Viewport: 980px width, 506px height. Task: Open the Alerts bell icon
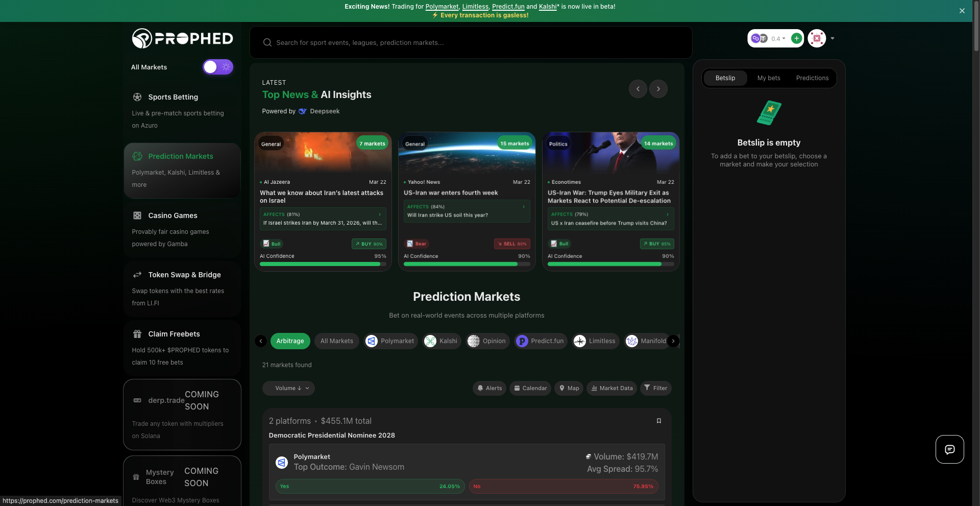pos(480,388)
